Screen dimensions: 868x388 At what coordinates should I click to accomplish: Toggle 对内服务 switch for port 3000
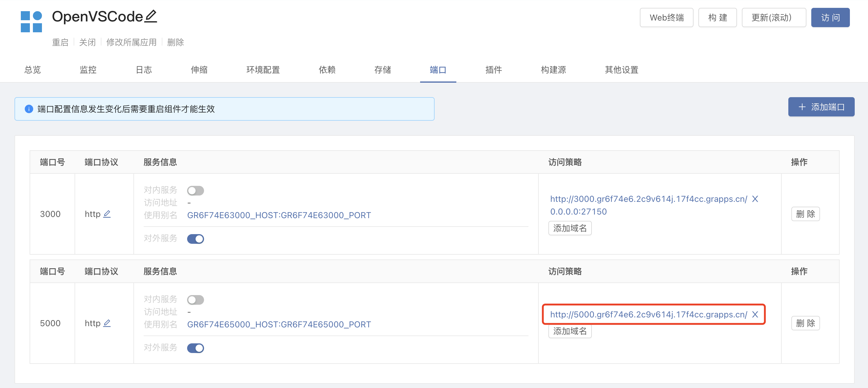[x=196, y=191]
